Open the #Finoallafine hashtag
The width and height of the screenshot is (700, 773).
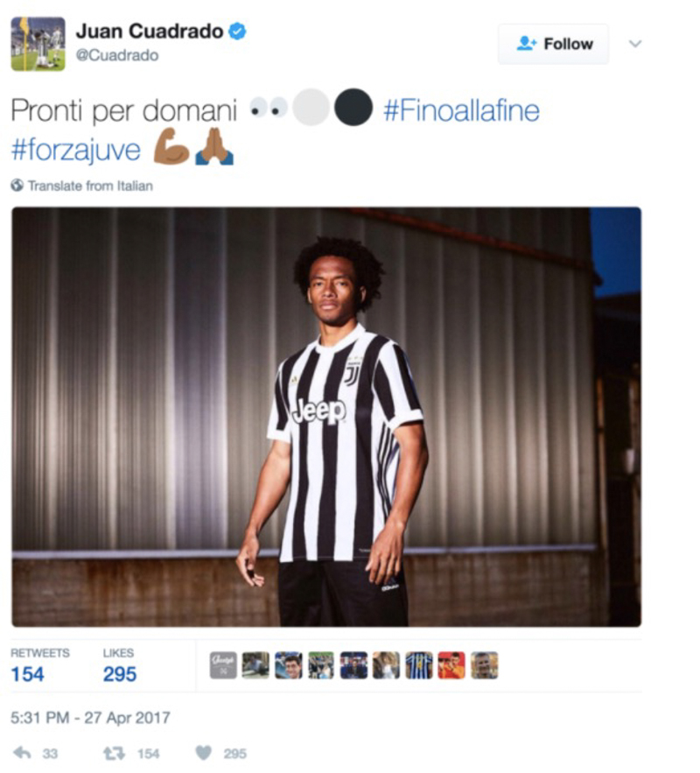(462, 110)
